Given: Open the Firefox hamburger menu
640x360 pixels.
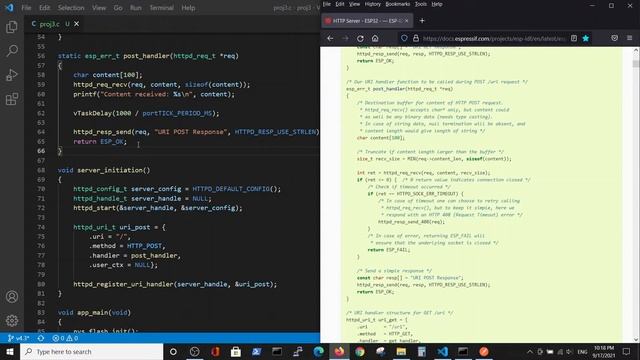Looking at the screenshot, I should (x=629, y=38).
